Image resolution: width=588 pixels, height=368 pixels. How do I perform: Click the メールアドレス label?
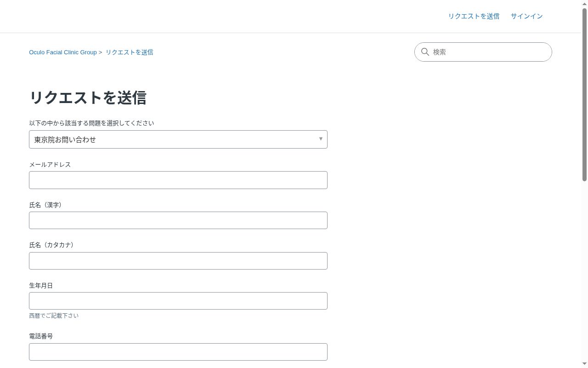point(50,165)
